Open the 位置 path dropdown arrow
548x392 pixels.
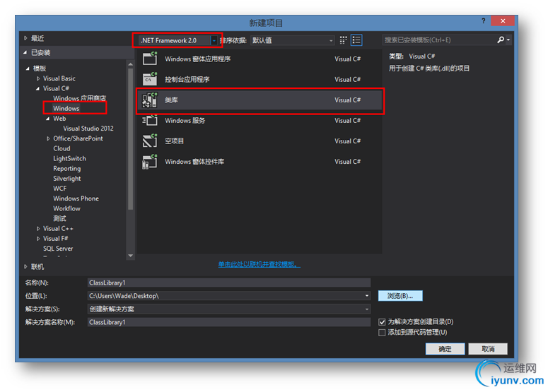click(366, 296)
